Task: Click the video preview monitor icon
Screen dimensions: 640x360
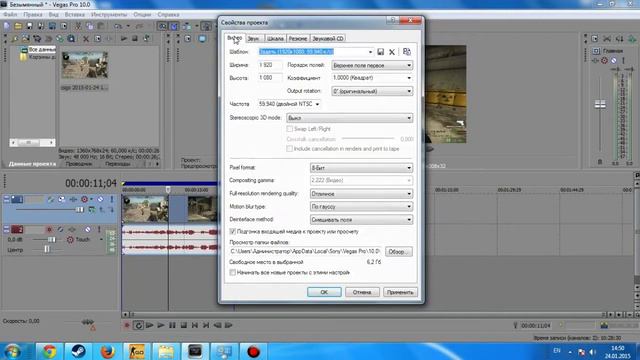Action: coord(202,39)
